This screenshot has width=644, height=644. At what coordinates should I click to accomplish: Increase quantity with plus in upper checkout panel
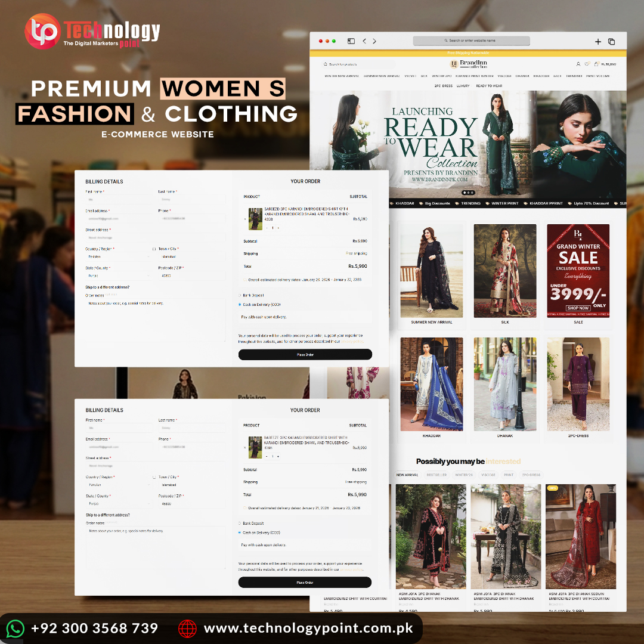[x=278, y=228]
